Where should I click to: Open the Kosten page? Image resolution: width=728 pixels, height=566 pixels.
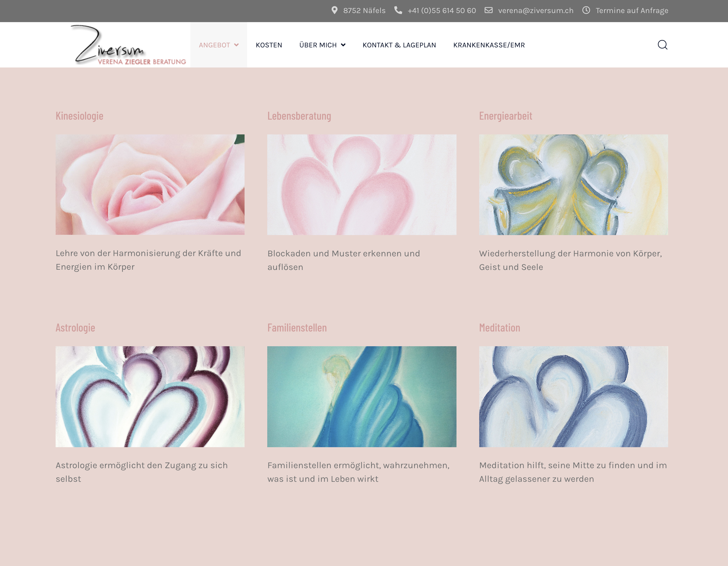(x=269, y=45)
